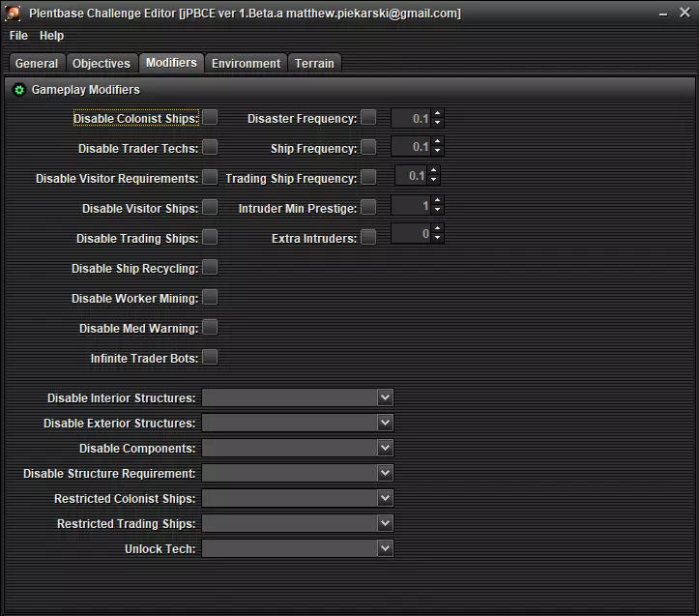Raise Intruder Min Prestige with up arrow
The height and width of the screenshot is (616, 699).
[437, 200]
